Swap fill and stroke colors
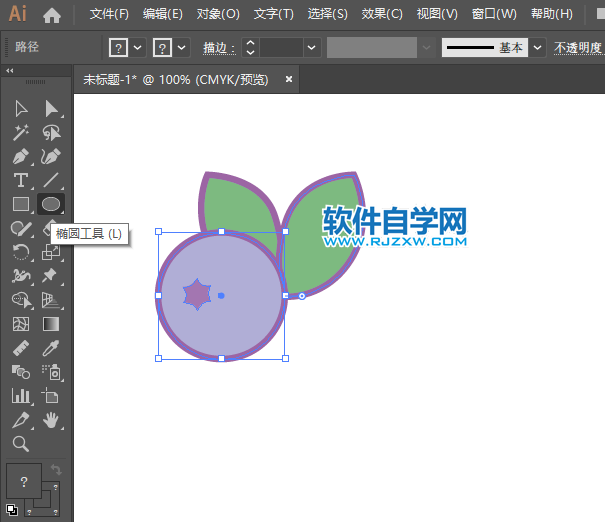Screen dimensions: 605x522 (x=57, y=470)
